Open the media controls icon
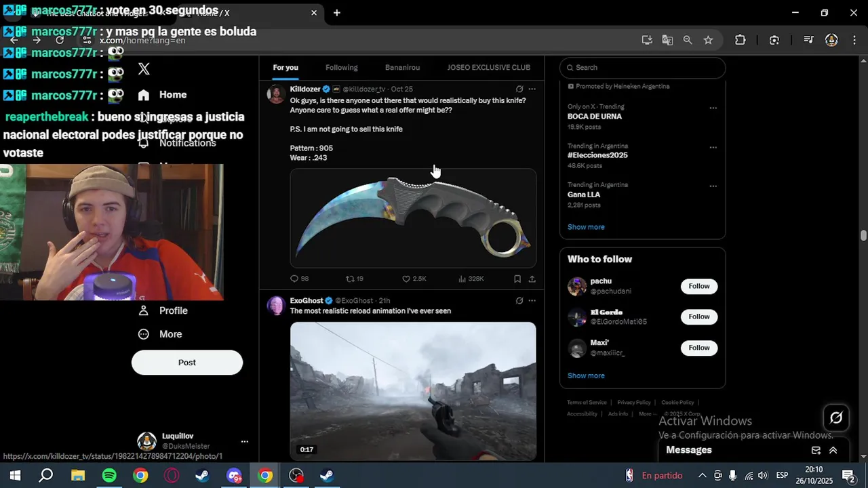 [808, 40]
